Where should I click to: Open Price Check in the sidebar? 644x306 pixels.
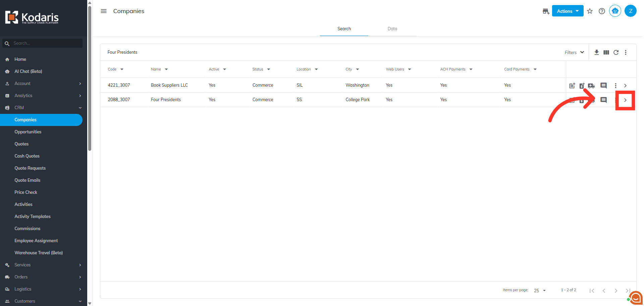tap(26, 192)
